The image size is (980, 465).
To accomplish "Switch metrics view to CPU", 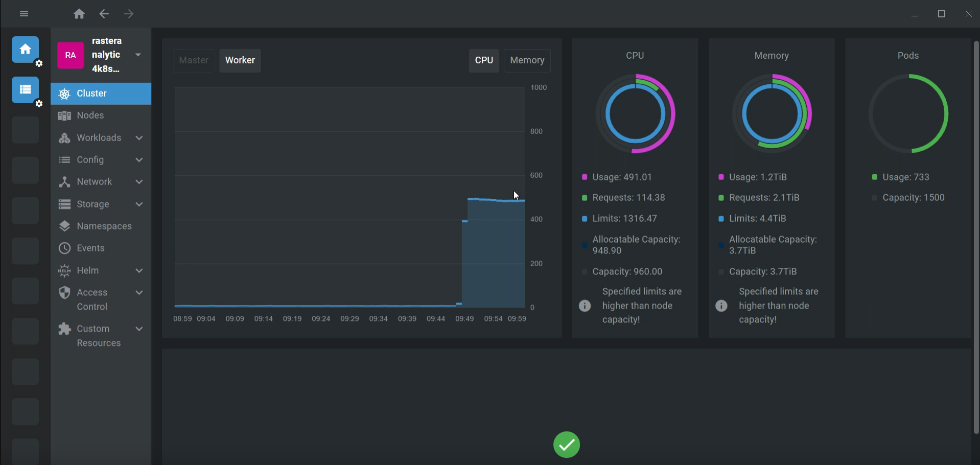I will coord(483,60).
